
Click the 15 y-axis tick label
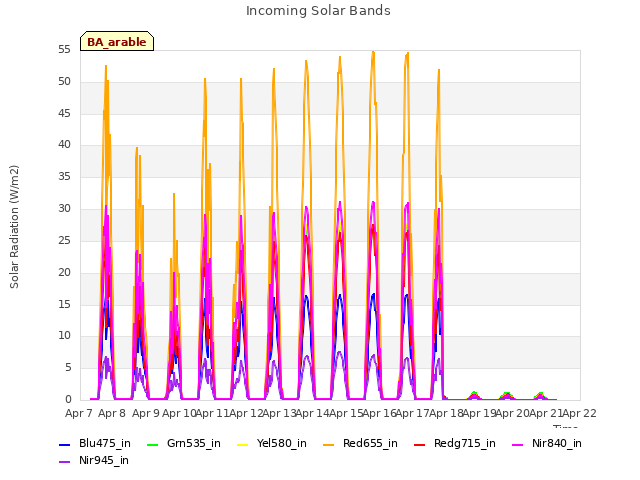point(64,304)
